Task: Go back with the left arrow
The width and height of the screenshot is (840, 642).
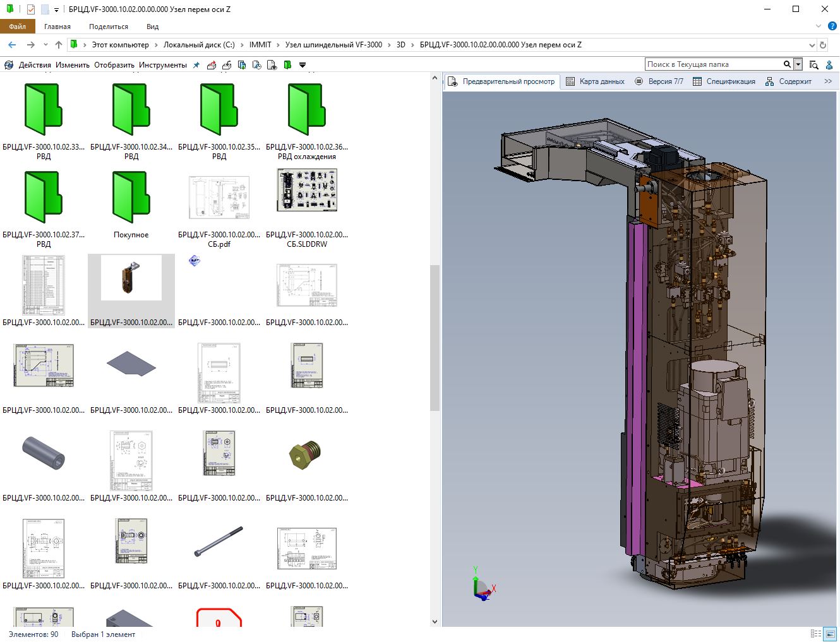Action: (x=12, y=45)
